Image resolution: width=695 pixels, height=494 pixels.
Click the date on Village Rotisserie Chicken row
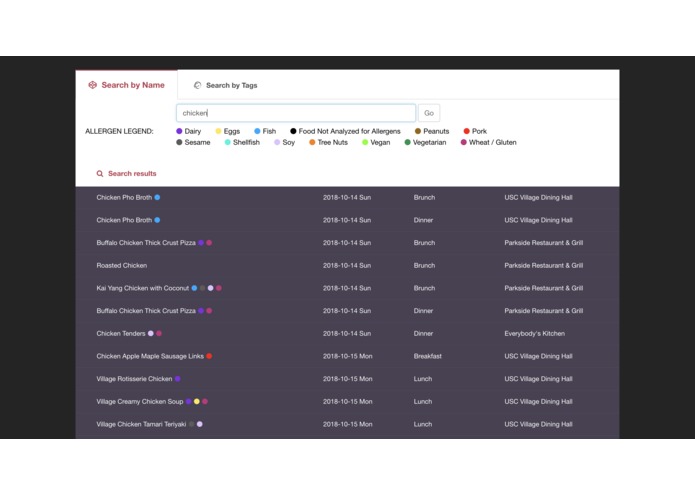(x=348, y=379)
